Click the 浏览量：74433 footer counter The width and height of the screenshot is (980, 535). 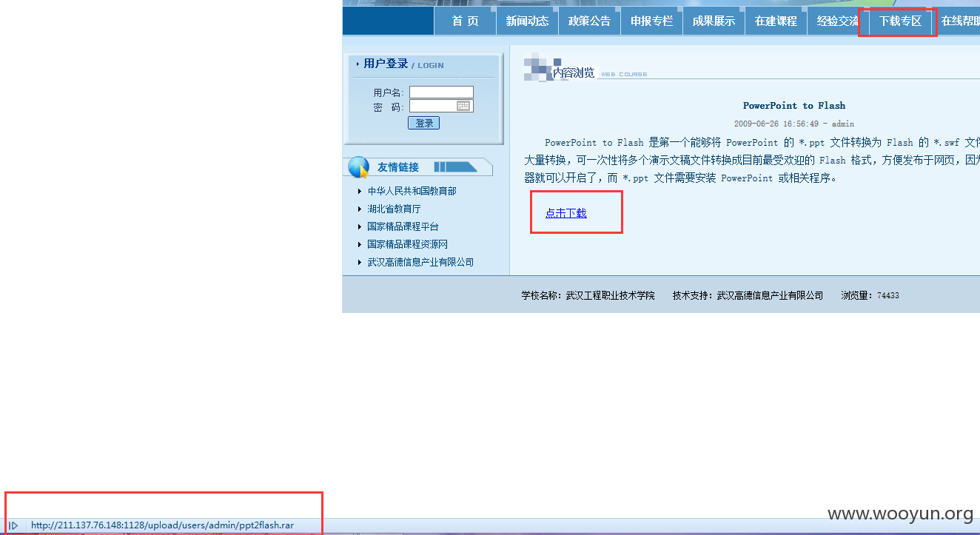pos(870,295)
